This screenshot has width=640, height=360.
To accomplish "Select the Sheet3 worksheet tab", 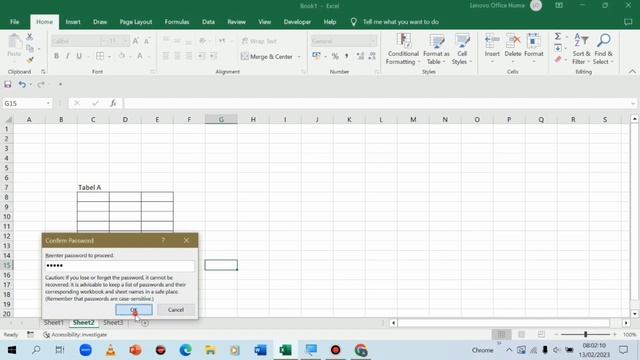I will click(x=113, y=322).
